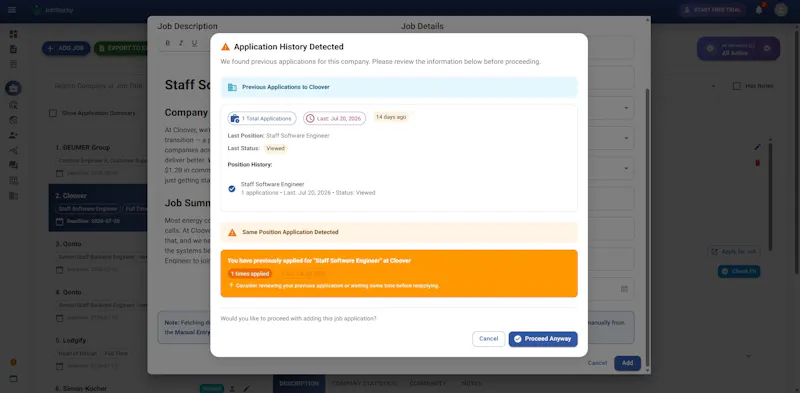Click the calendar icon in Job Details field
This screenshot has width=800, height=393.
coord(624,289)
